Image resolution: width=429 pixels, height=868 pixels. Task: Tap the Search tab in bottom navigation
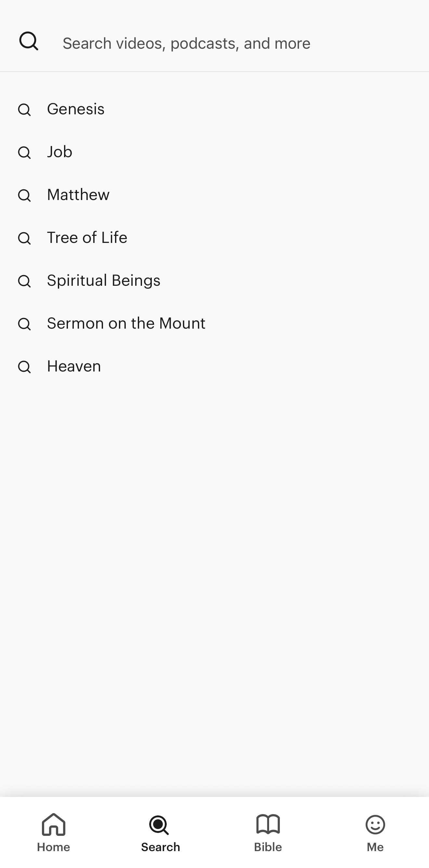click(161, 832)
